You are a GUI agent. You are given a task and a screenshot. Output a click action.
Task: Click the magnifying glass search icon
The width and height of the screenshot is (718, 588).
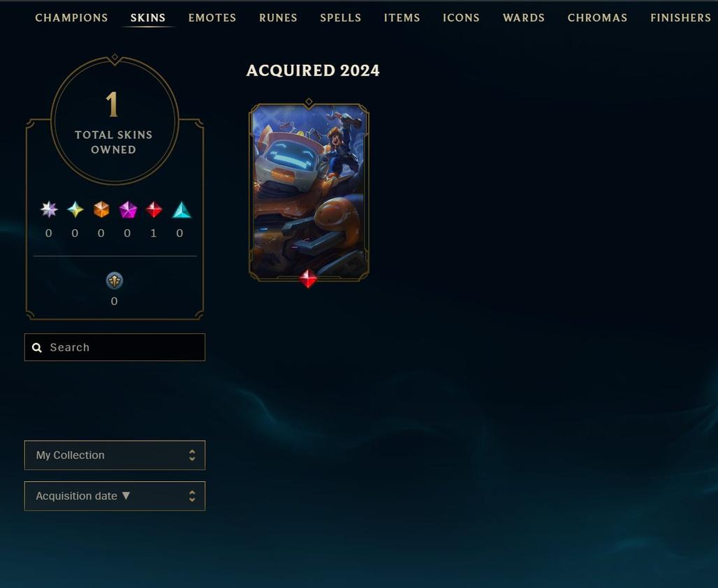(x=37, y=348)
